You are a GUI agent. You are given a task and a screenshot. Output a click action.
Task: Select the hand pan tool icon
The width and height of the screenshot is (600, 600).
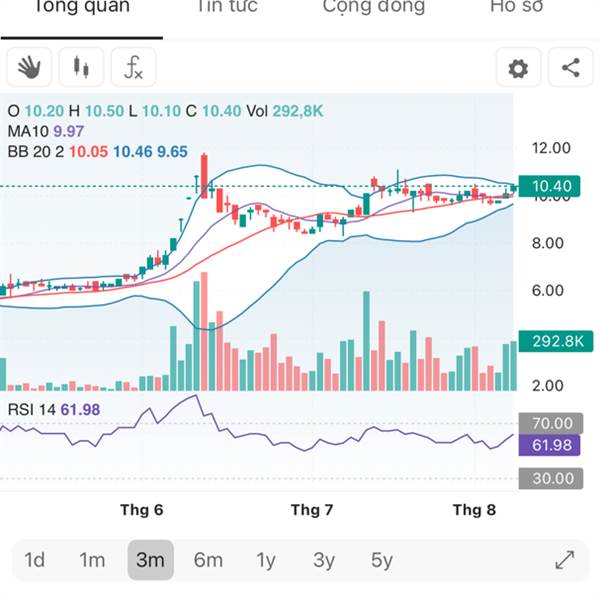pos(29,67)
